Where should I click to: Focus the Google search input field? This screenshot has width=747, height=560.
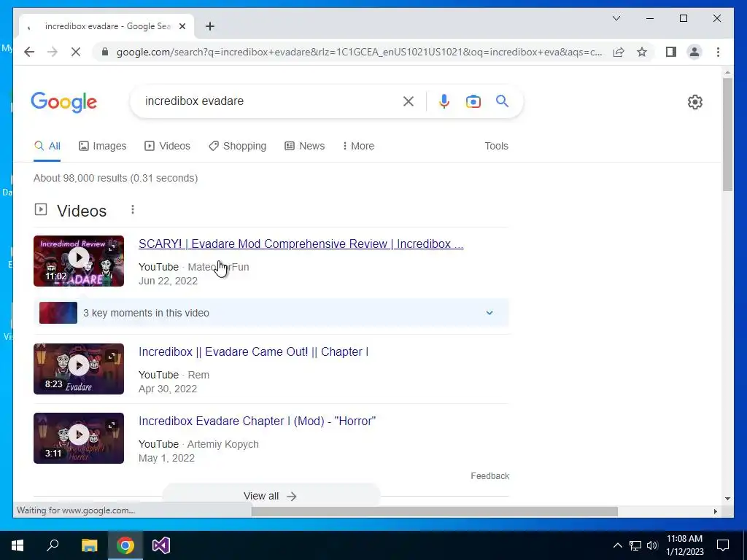[x=269, y=101]
